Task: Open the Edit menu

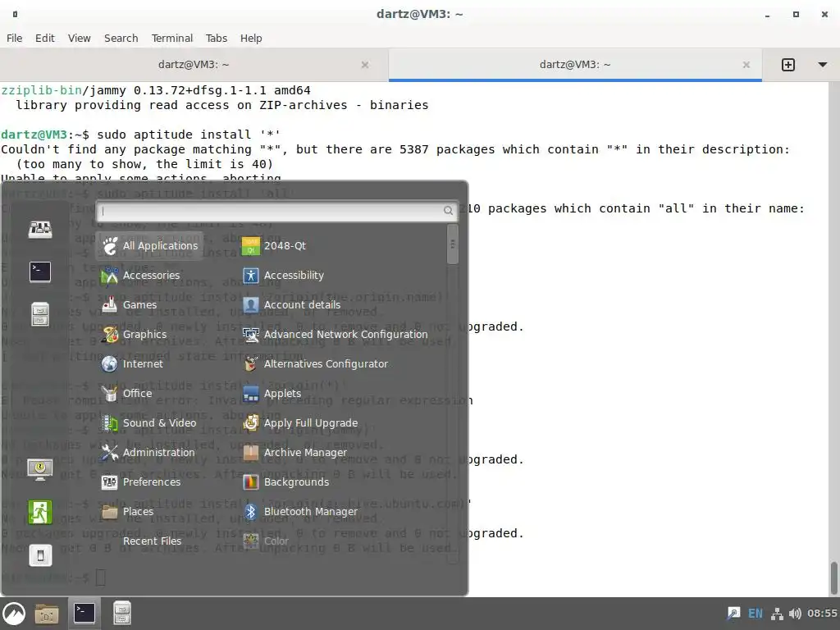Action: tap(45, 38)
